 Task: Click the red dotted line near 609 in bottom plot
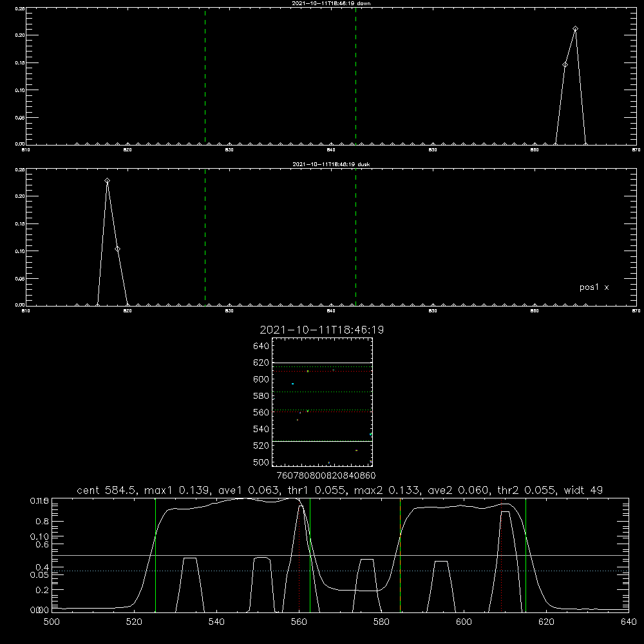(501, 556)
